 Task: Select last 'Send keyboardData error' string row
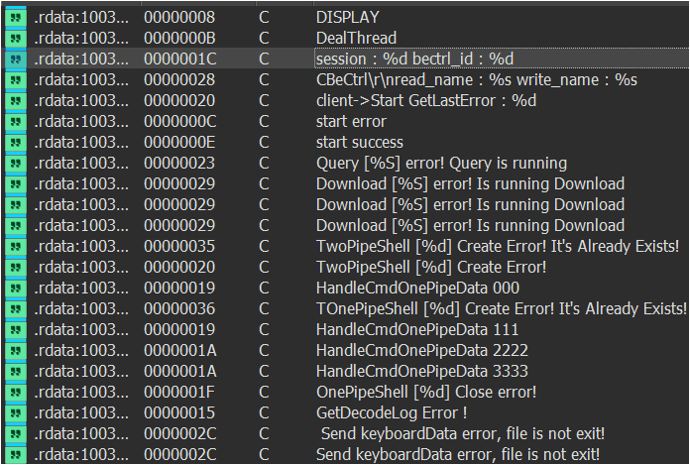point(458,454)
